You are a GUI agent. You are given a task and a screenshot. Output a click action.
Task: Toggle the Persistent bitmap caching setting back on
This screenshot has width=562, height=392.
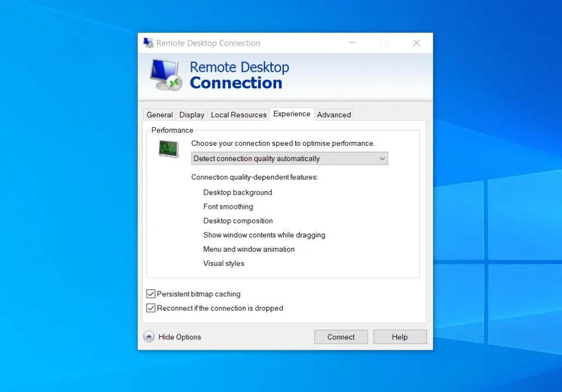[x=151, y=294]
